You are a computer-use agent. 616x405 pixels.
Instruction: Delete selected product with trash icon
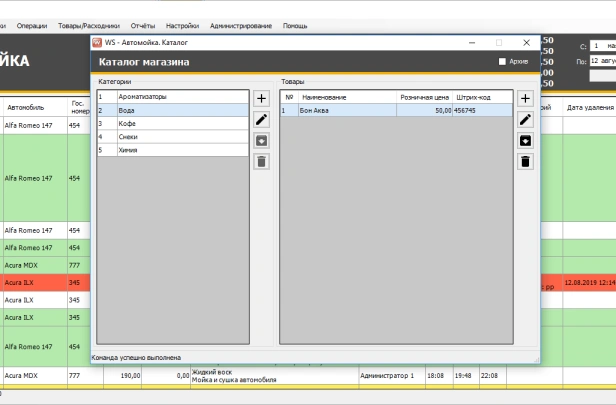(x=525, y=161)
